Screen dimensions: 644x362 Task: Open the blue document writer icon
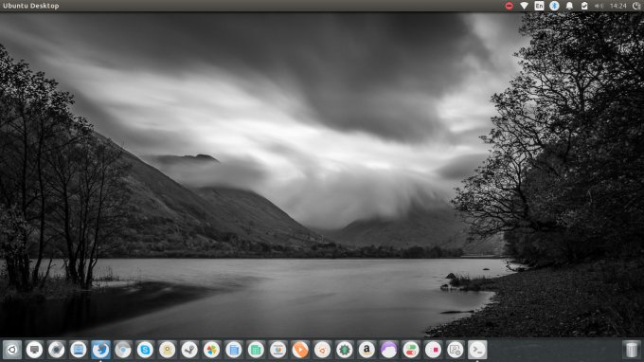click(234, 350)
